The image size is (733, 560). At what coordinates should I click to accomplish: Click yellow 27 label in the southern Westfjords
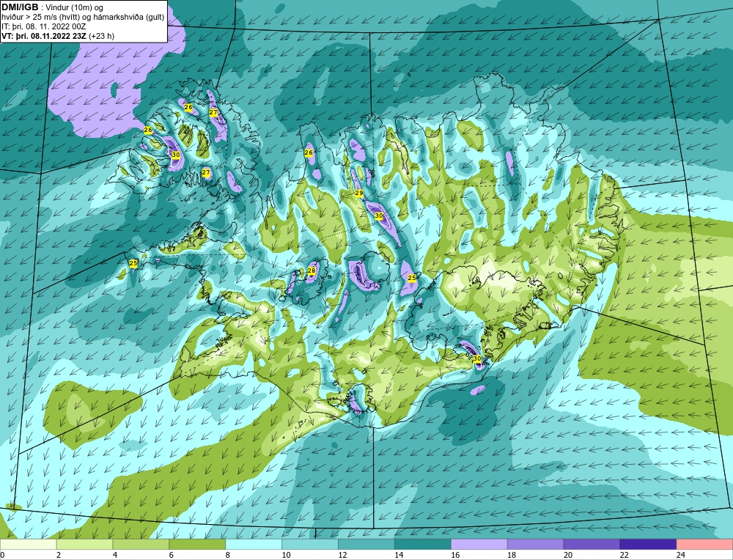pyautogui.click(x=206, y=173)
